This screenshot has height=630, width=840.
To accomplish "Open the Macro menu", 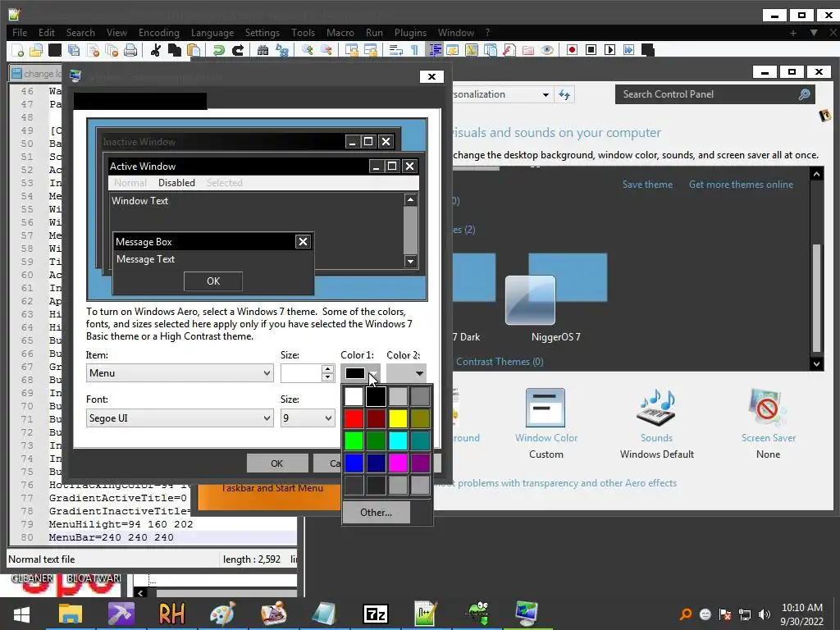I will click(340, 33).
